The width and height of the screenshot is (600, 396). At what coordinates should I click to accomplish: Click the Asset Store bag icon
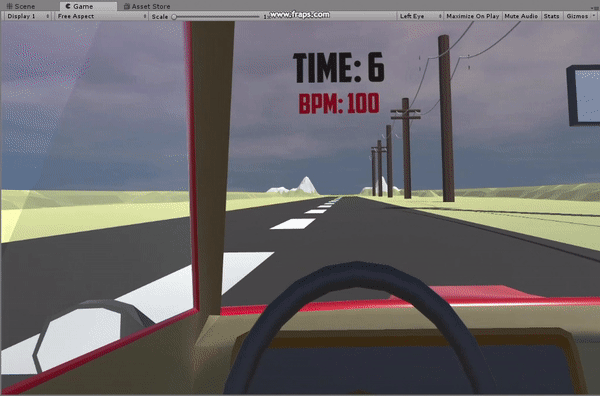coord(127,6)
